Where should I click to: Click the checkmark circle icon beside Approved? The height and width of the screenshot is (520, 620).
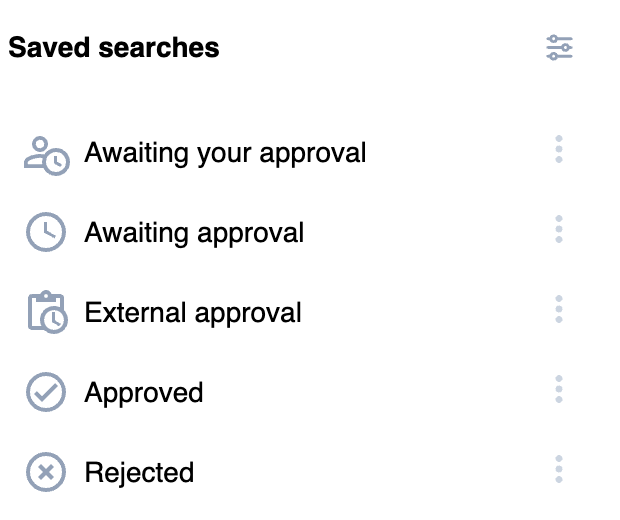point(45,393)
